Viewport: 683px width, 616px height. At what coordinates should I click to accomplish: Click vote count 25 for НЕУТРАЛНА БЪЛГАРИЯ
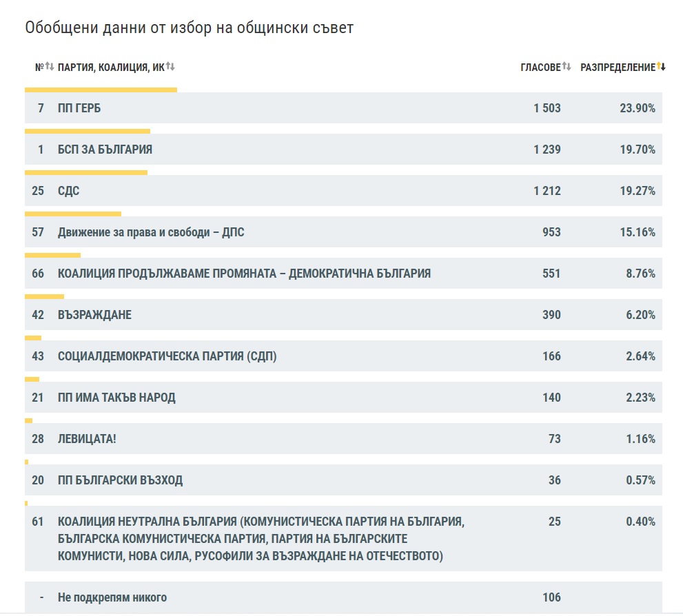coord(555,522)
